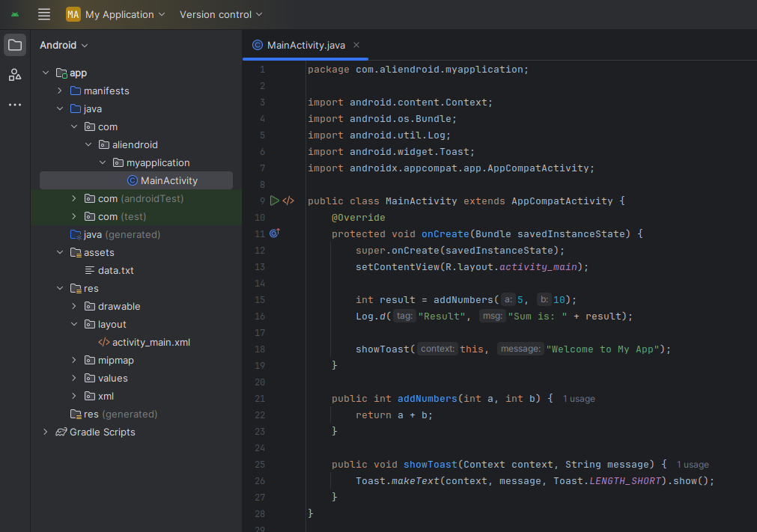Click the 'tag:' parameter hint on line 16
This screenshot has height=532, width=757.
[x=404, y=316]
